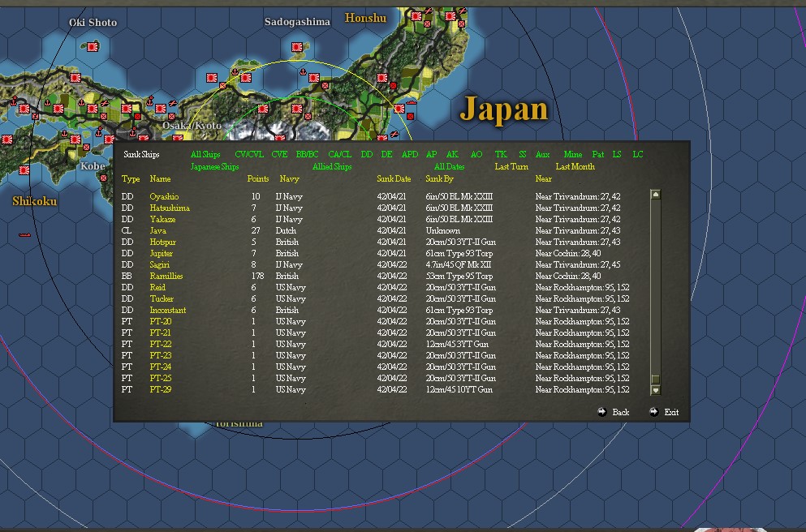Screen dimensions: 806x532
Task: Click 'Near Cochin: 28, 40' in Jupiter row
Action: click(x=567, y=253)
